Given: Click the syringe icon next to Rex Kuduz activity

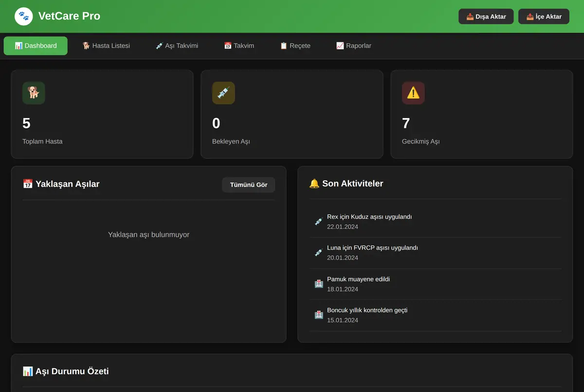Looking at the screenshot, I should pyautogui.click(x=319, y=222).
